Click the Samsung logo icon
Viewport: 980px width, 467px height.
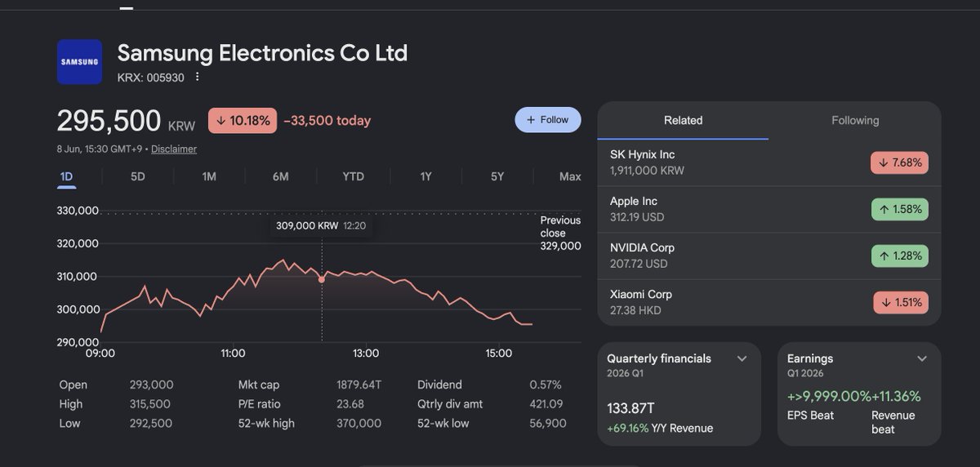[x=79, y=62]
